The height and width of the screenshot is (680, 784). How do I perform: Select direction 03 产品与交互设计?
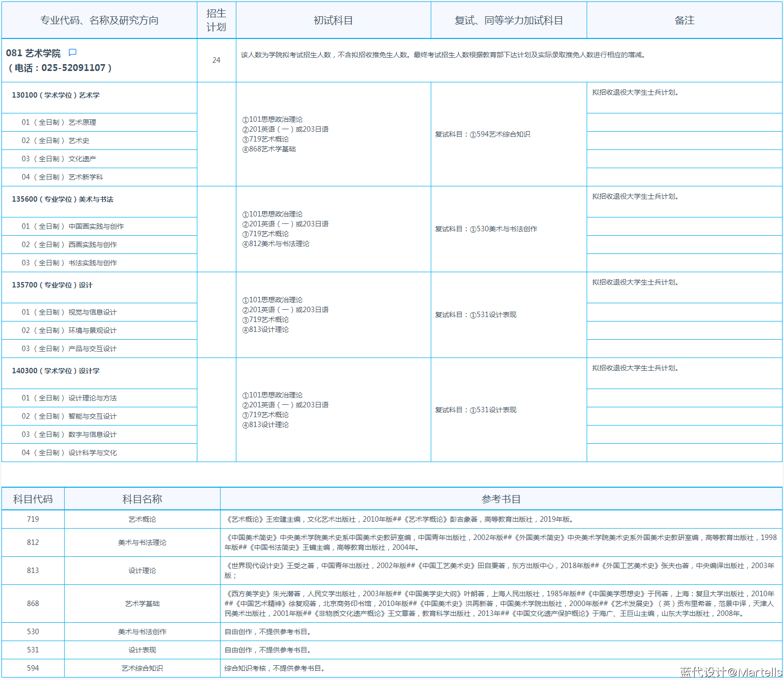point(69,349)
